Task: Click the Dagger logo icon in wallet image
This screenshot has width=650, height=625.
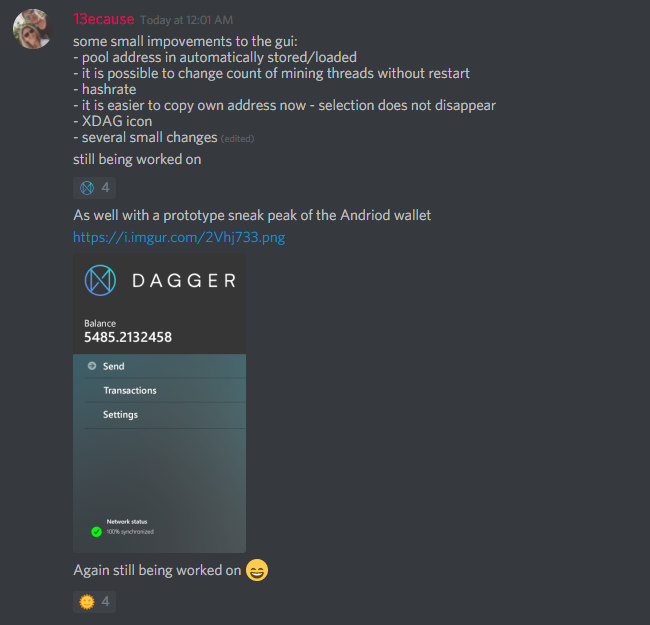Action: [100, 280]
